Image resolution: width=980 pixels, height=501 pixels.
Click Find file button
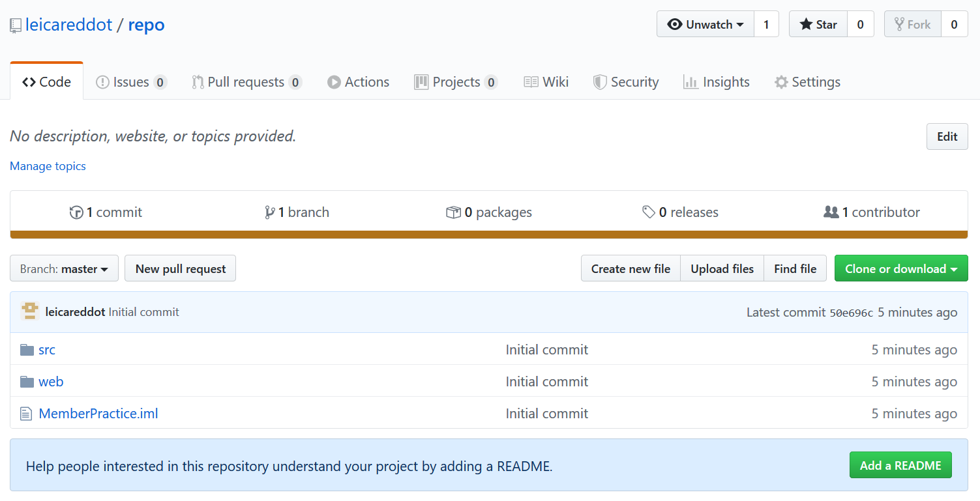(x=795, y=268)
